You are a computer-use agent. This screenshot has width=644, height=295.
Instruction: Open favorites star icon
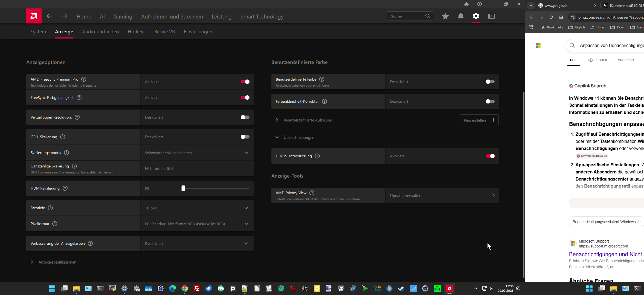[x=445, y=16]
